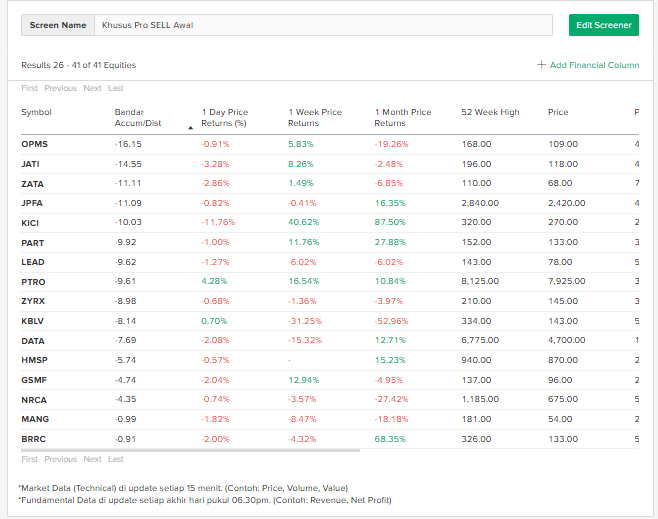The height and width of the screenshot is (519, 658).
Task: Click the Edit Screener button
Action: [603, 25]
